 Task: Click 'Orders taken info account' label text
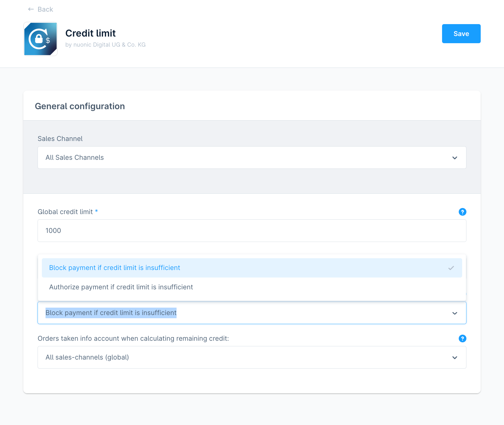pos(133,338)
